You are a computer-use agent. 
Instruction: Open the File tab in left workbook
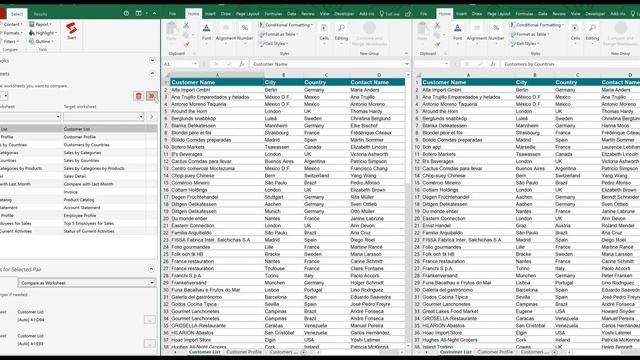click(x=173, y=14)
